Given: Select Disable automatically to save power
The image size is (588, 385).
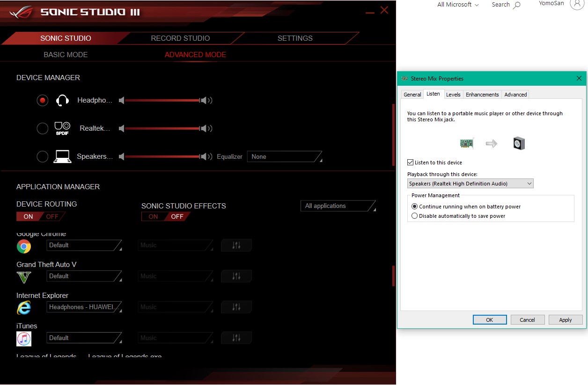Looking at the screenshot, I should (414, 216).
